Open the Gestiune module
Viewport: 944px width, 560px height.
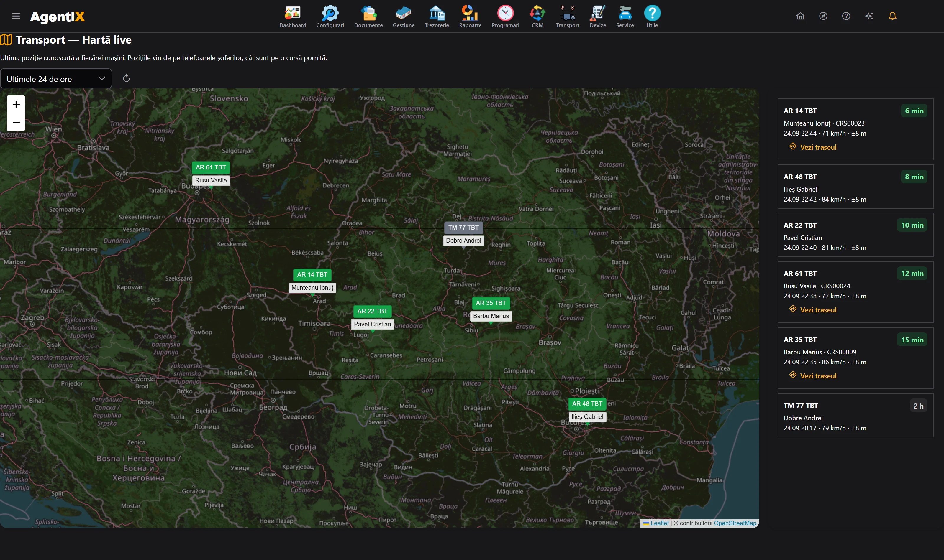pos(403,17)
